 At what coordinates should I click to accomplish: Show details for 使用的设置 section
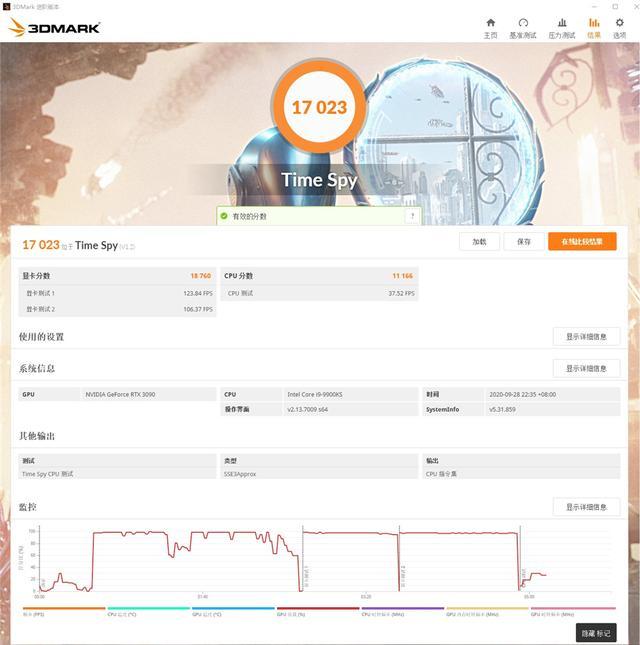point(586,336)
